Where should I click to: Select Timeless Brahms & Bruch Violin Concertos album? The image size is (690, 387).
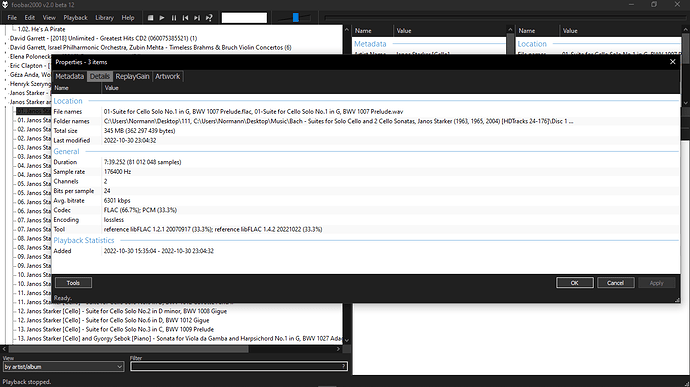[x=150, y=48]
